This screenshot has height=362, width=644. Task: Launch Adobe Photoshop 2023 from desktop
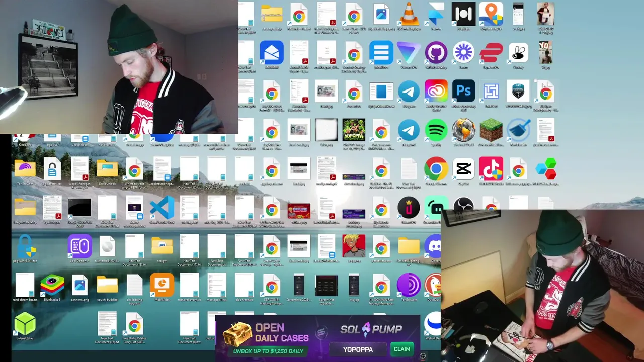tap(463, 92)
